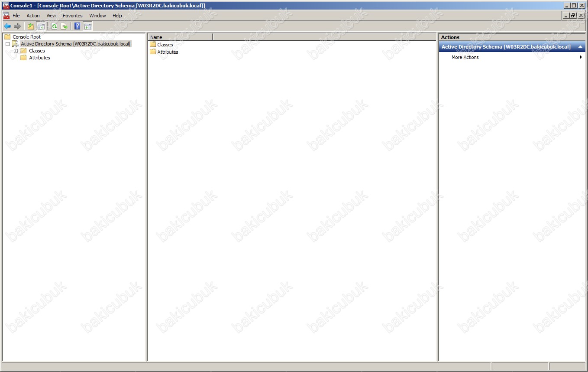Open More Actions submenu arrow
The height and width of the screenshot is (372, 588).
point(581,57)
